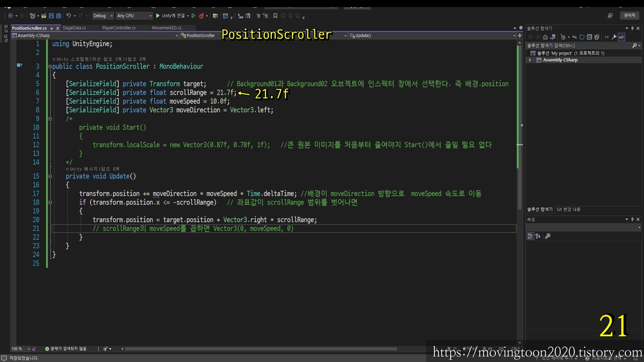Click the Unity script indicator in line 3 margin
644x362 pixels.
pos(19,65)
